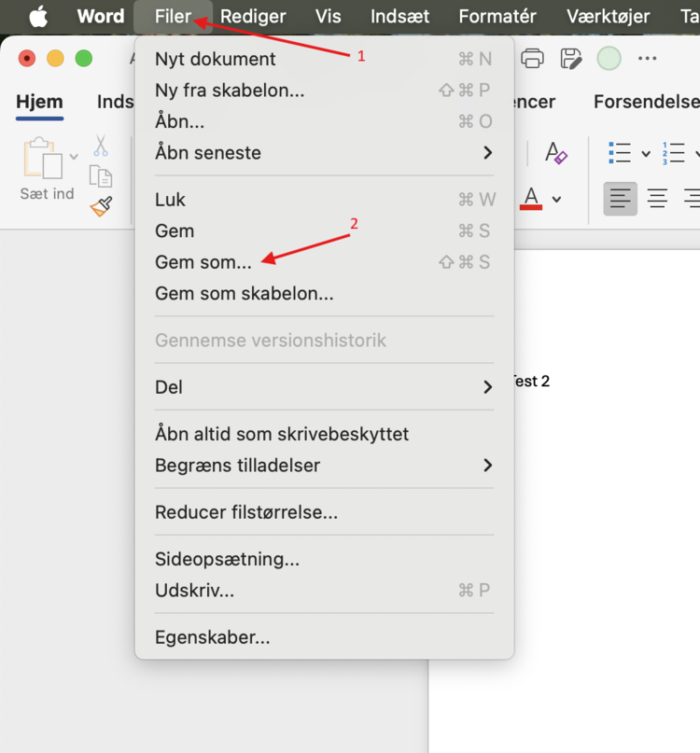Click the bulleted list icon
This screenshot has width=700, height=753.
(x=620, y=153)
